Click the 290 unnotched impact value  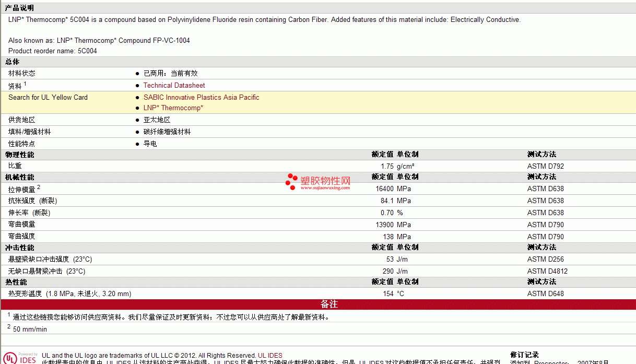click(388, 271)
